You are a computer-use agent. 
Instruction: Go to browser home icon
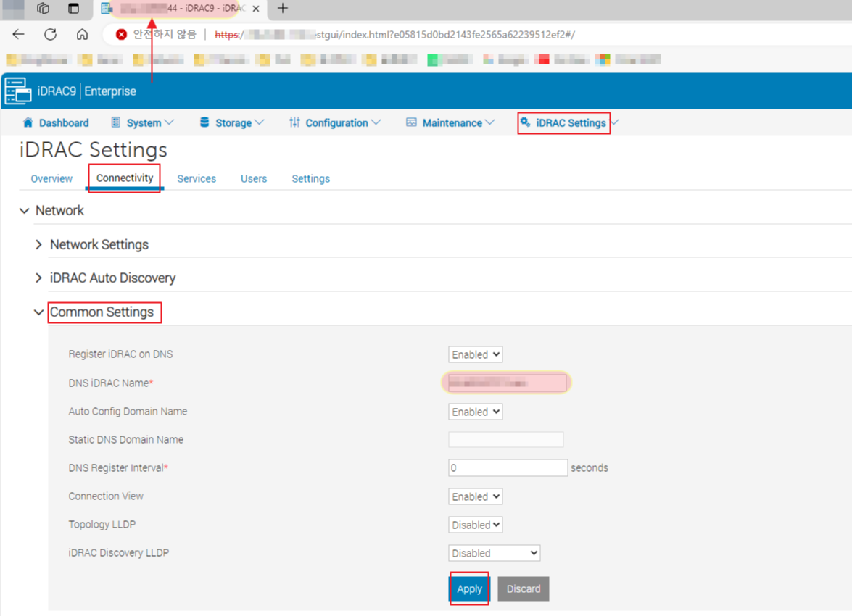pyautogui.click(x=82, y=34)
